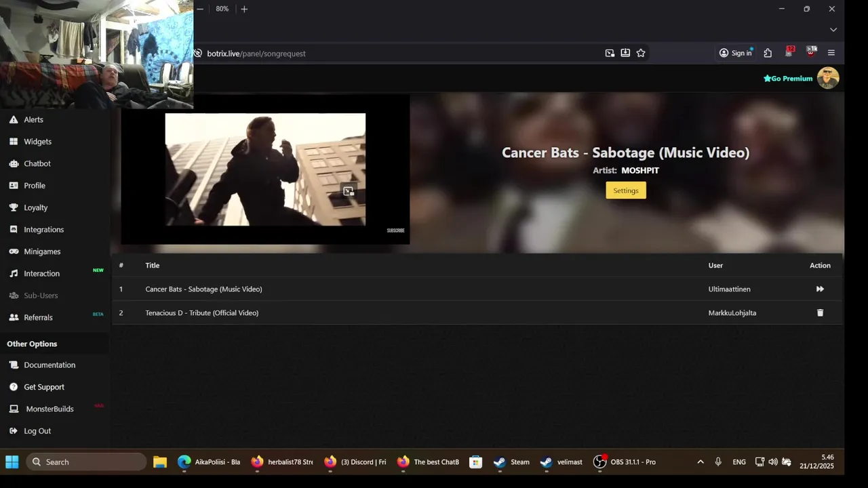Click the Interaction music note icon
Viewport: 868px width, 488px height.
point(14,274)
